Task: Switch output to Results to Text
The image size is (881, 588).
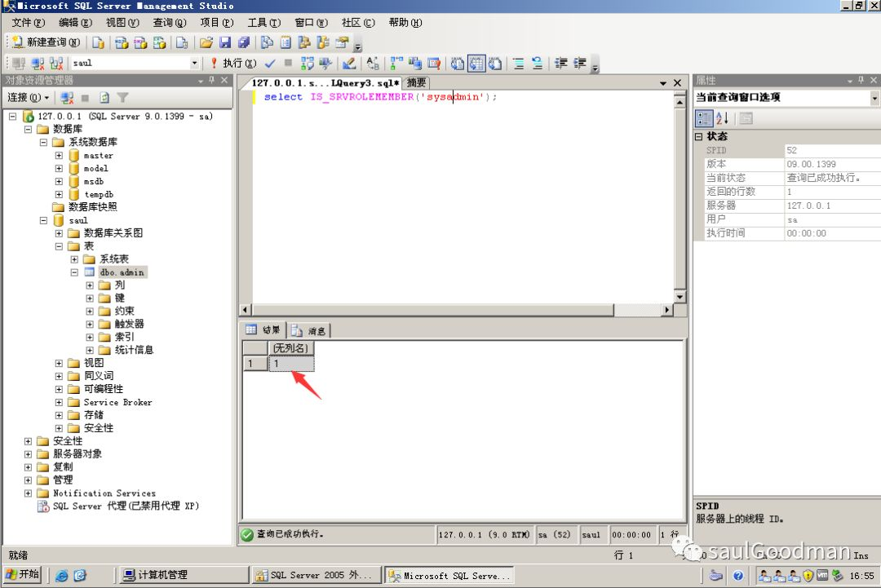Action: coord(458,64)
